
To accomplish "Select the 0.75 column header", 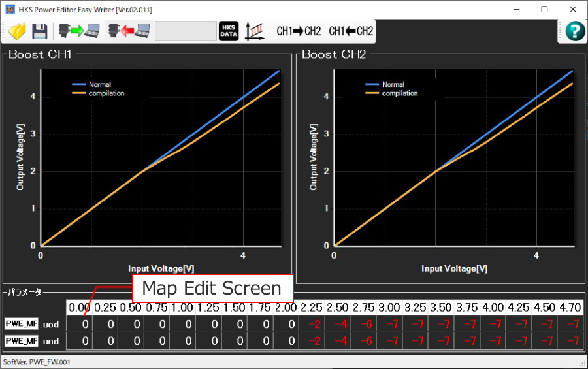I will [157, 308].
